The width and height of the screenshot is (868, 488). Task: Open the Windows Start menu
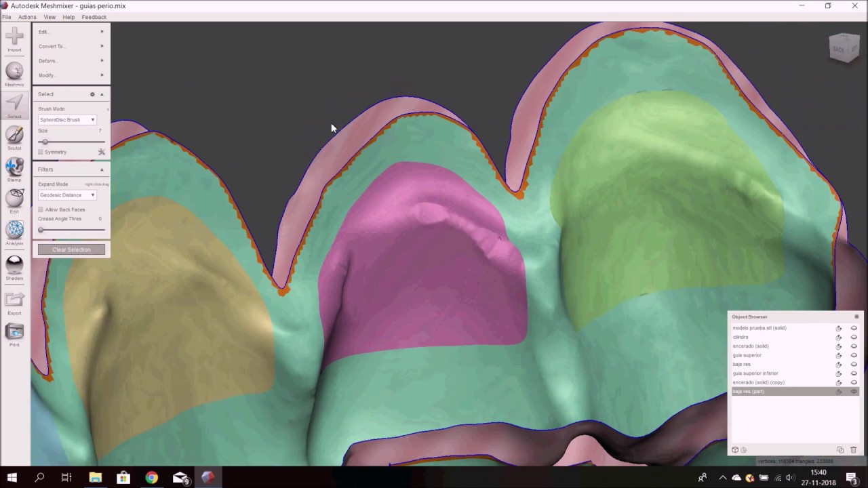pyautogui.click(x=12, y=478)
